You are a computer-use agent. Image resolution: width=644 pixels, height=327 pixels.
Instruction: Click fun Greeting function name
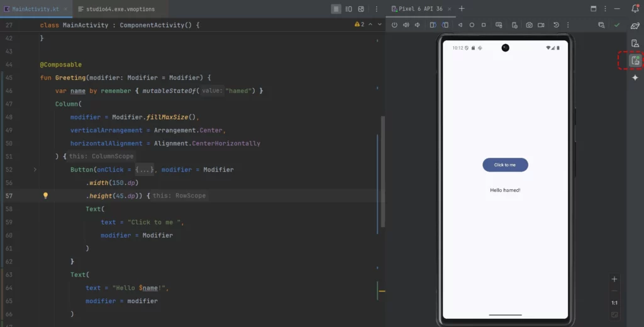[x=70, y=77]
